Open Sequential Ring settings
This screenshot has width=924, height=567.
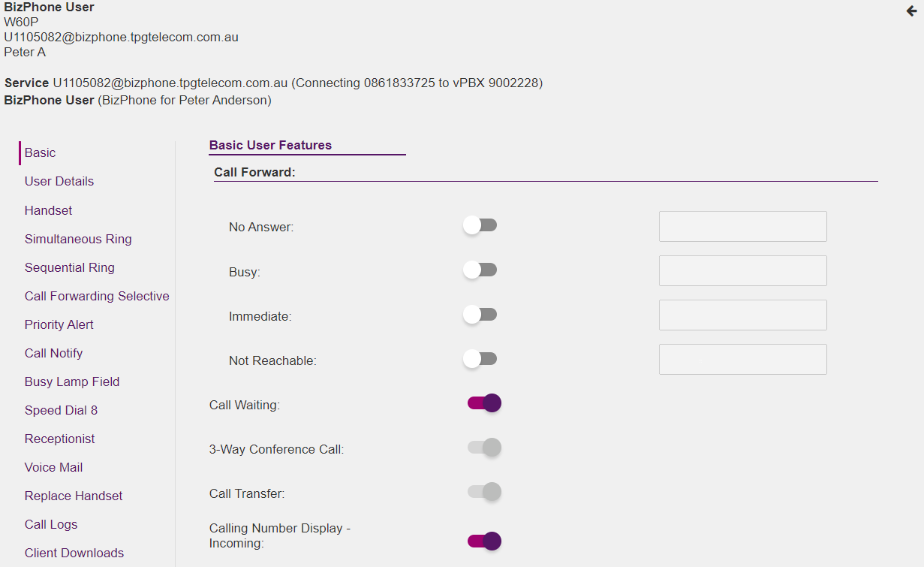pyautogui.click(x=70, y=267)
